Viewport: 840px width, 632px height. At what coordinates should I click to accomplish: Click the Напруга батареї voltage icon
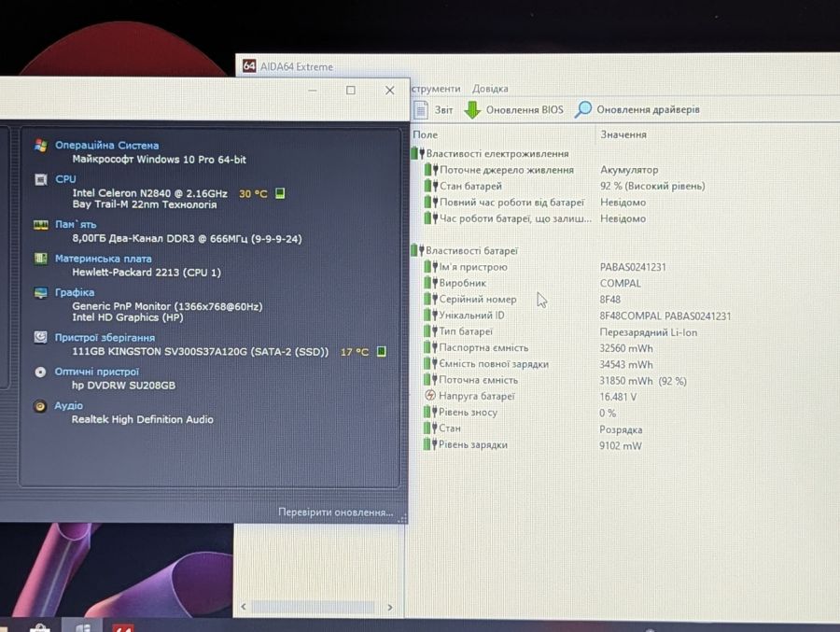pyautogui.click(x=429, y=396)
